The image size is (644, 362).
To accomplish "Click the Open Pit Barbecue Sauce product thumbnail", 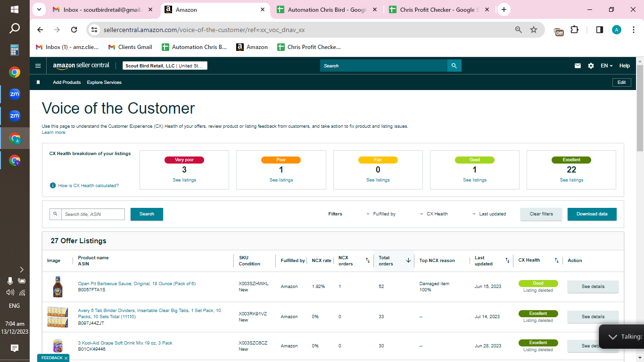I will [x=57, y=287].
